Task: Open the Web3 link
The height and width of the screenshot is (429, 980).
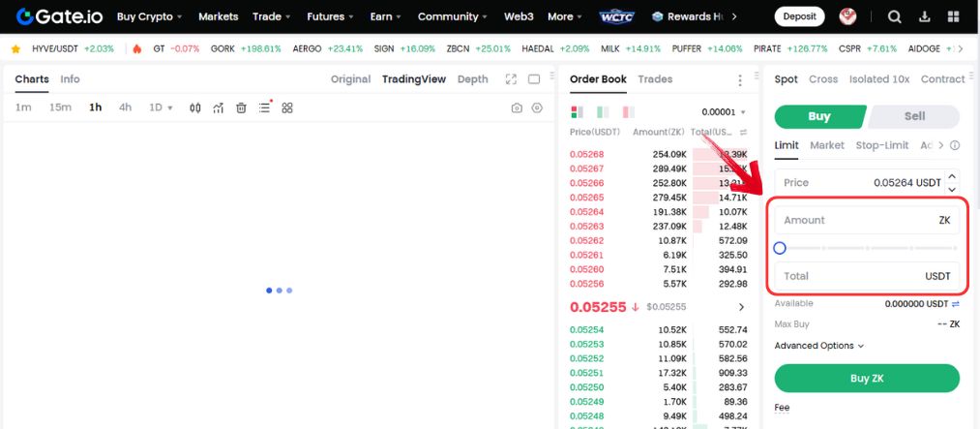Action: point(519,16)
